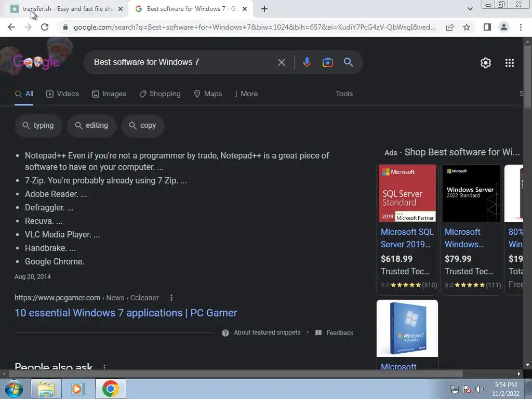The width and height of the screenshot is (532, 399).
Task: Click the horizontal page scrollbar
Action: tap(235, 374)
